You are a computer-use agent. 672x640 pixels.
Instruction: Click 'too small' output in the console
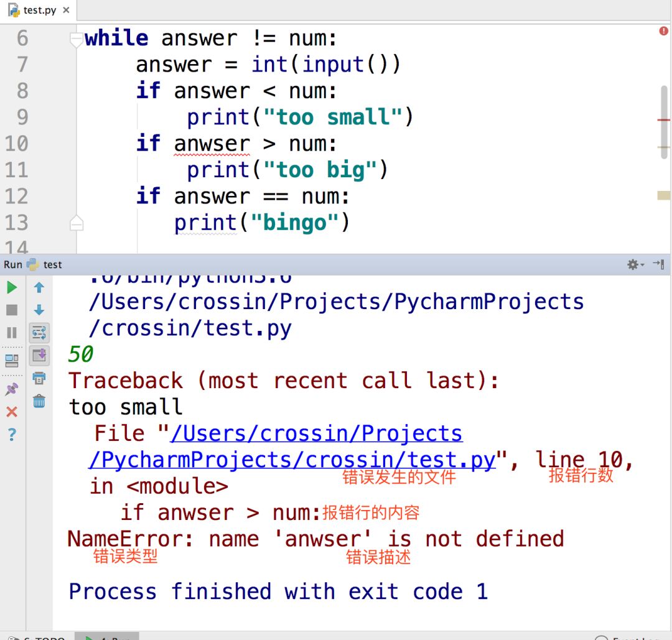pyautogui.click(x=126, y=407)
